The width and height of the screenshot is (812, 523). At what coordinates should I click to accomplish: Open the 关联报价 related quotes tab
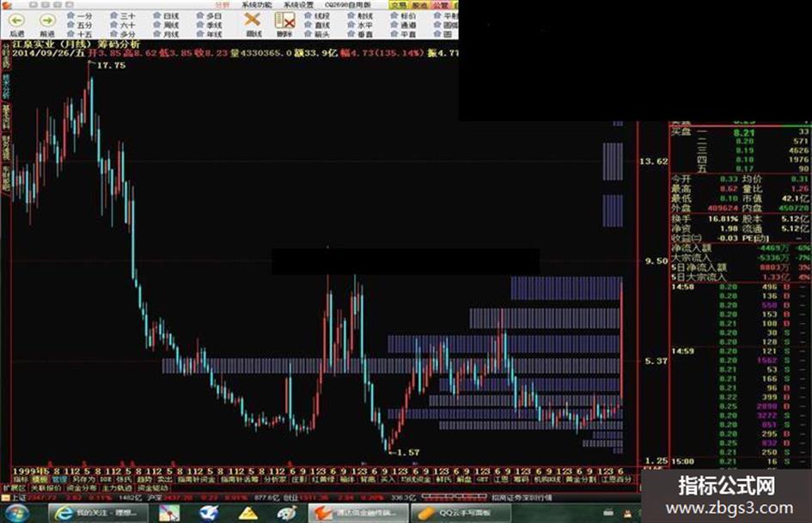point(46,489)
